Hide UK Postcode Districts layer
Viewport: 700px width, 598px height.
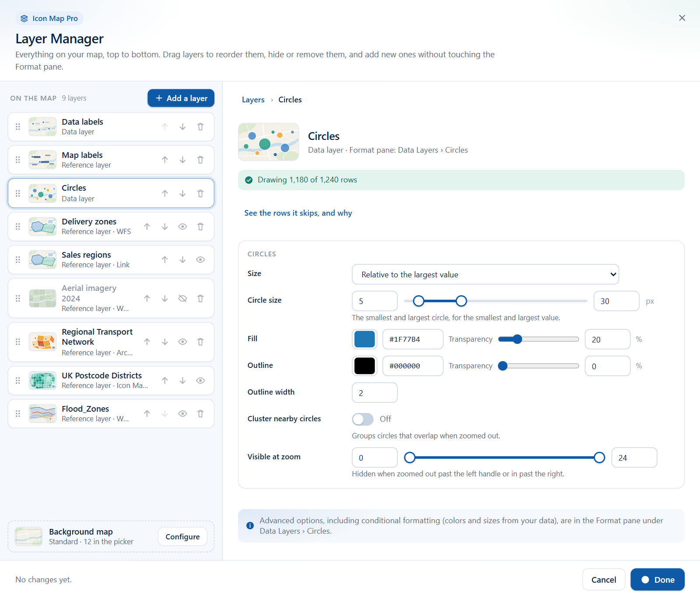(x=200, y=381)
